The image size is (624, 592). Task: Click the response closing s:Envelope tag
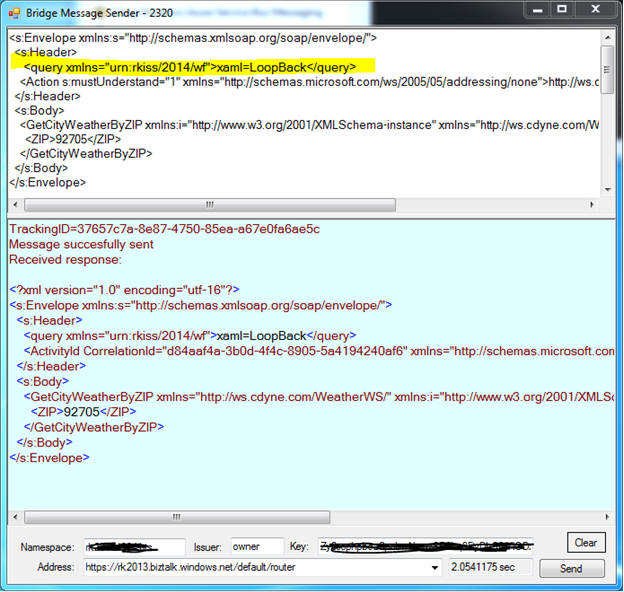click(49, 458)
